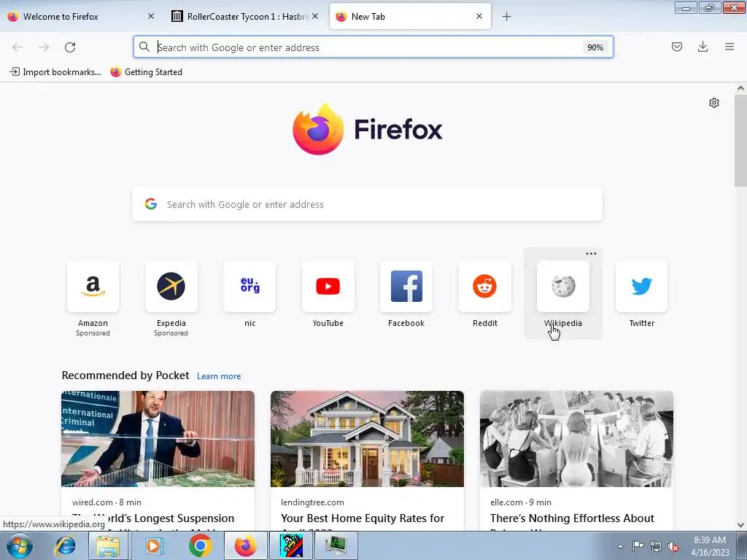
Task: Open the taskbar clock showing 8:39 AM
Action: coord(710,546)
